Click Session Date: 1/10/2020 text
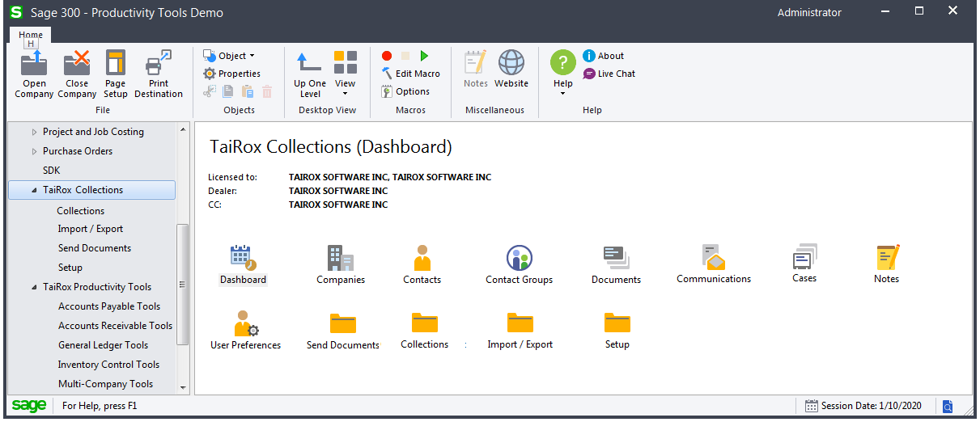Screen dimensions: 980x422 pyautogui.click(x=870, y=406)
